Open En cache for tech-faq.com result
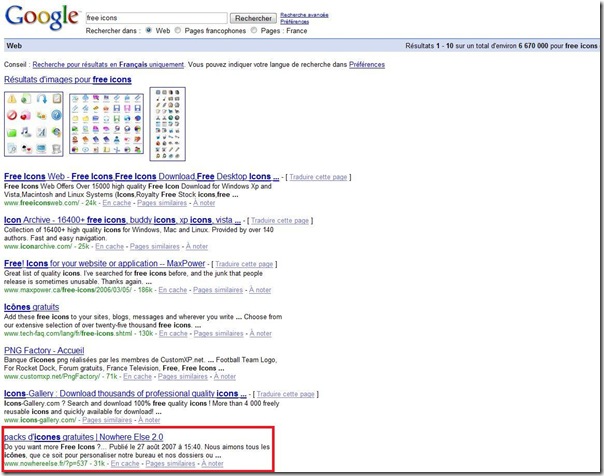The image size is (604, 476). [173, 334]
